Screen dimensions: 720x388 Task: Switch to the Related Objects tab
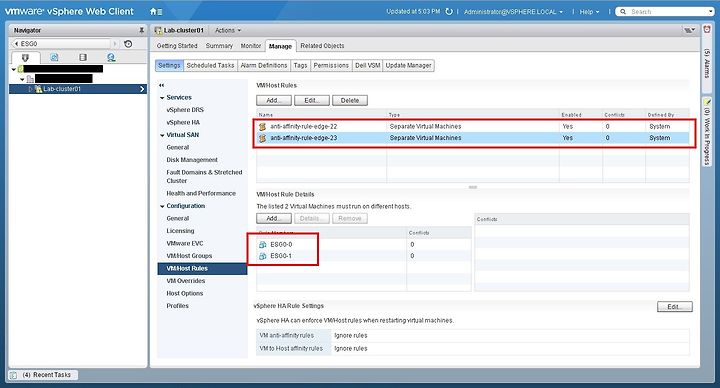(322, 46)
